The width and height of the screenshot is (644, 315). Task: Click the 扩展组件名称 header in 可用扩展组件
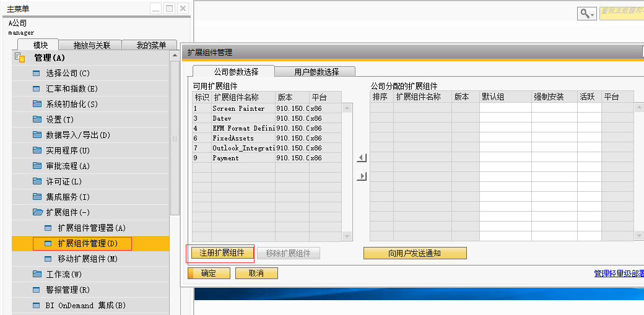(243, 97)
